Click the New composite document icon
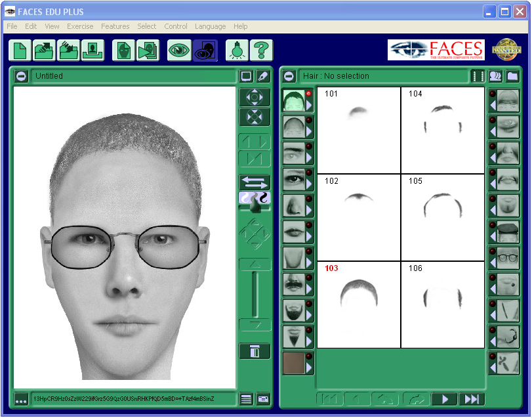Screen dimensions: 532x418 tap(20, 50)
